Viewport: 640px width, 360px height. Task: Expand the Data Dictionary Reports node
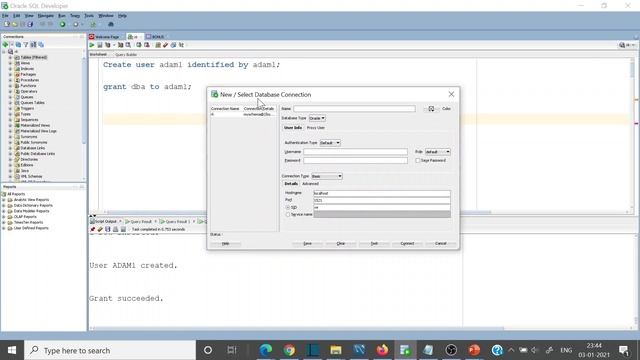tap(4, 206)
